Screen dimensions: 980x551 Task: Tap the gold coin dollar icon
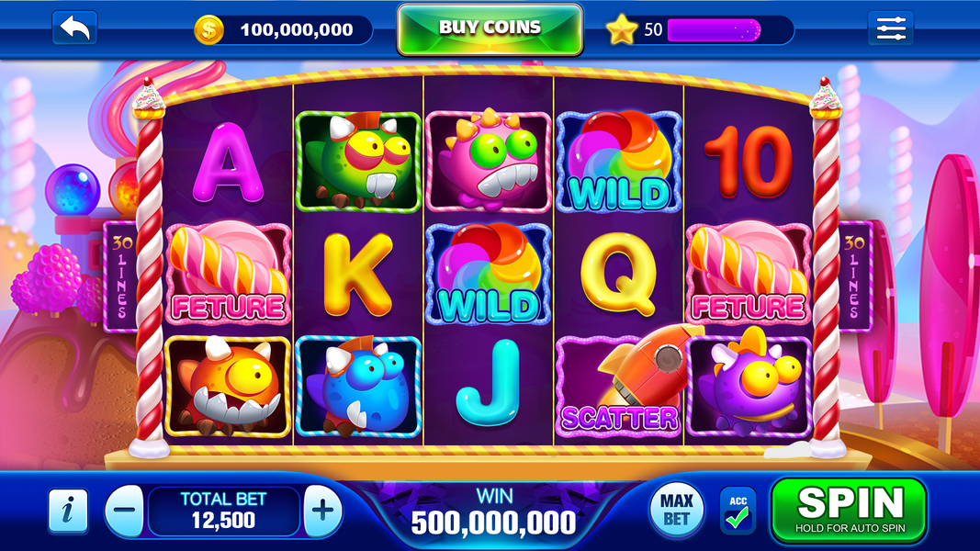click(x=208, y=29)
